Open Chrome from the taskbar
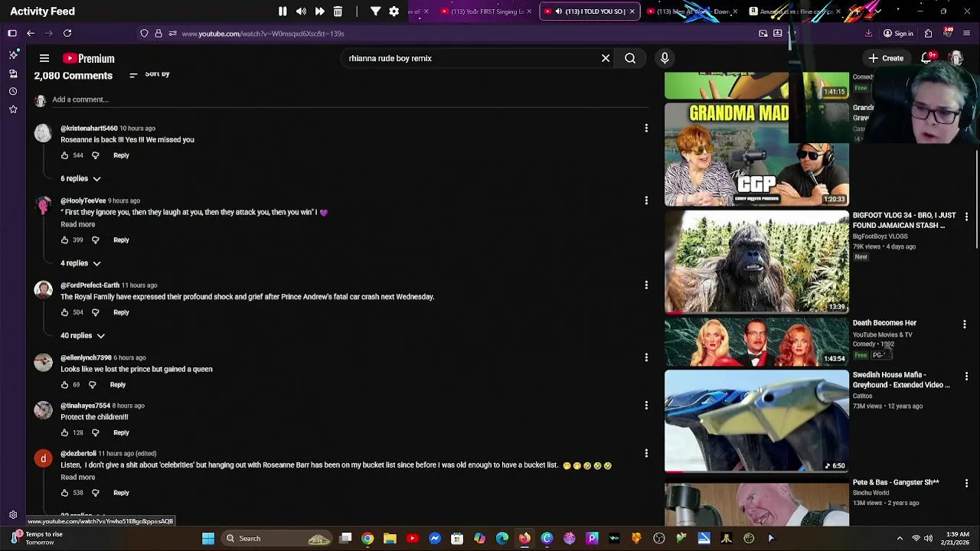The width and height of the screenshot is (980, 551). (x=367, y=539)
